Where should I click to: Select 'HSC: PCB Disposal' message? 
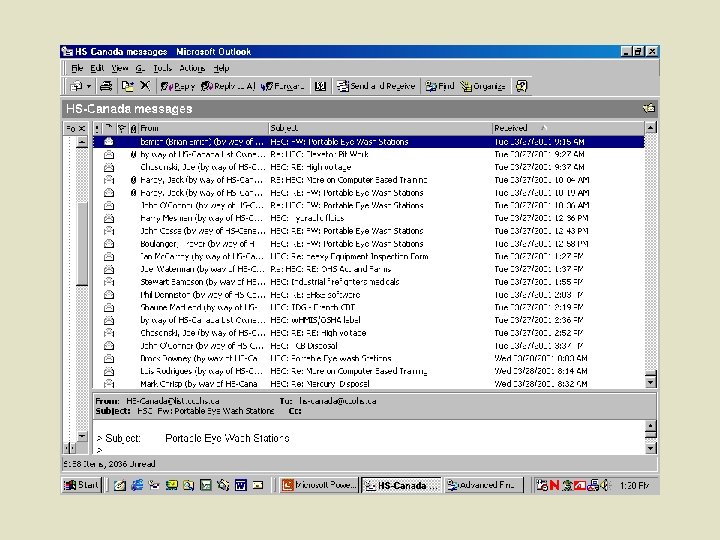(x=368, y=346)
